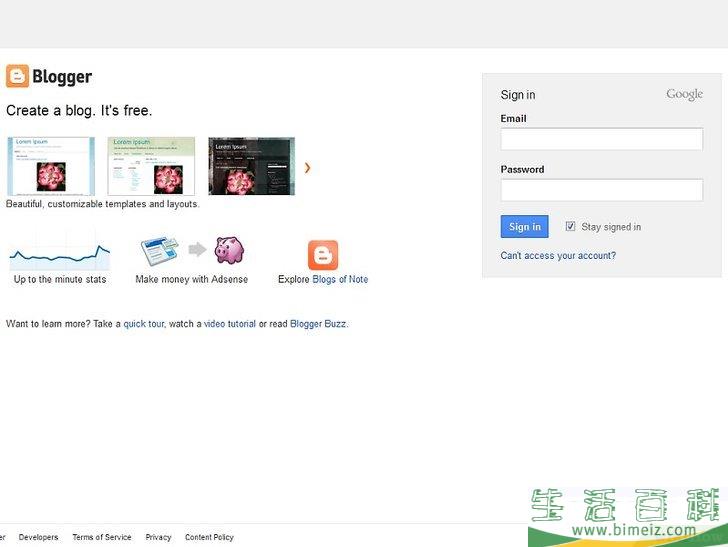
Task: Toggle the Stay signed in checkbox
Action: [570, 226]
